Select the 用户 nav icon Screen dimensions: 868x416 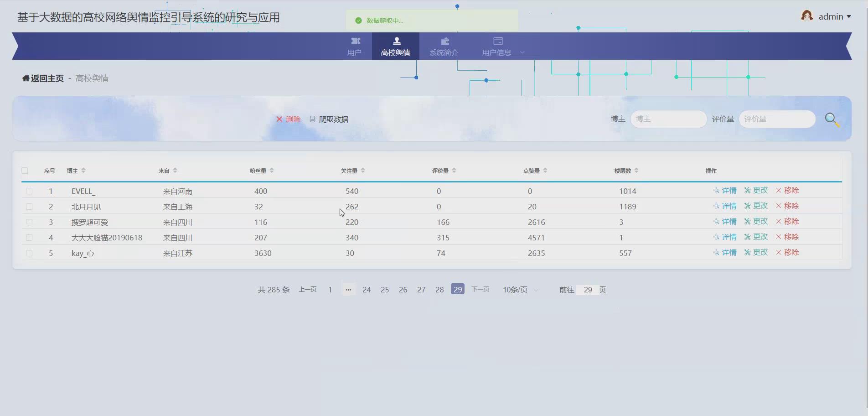(355, 41)
